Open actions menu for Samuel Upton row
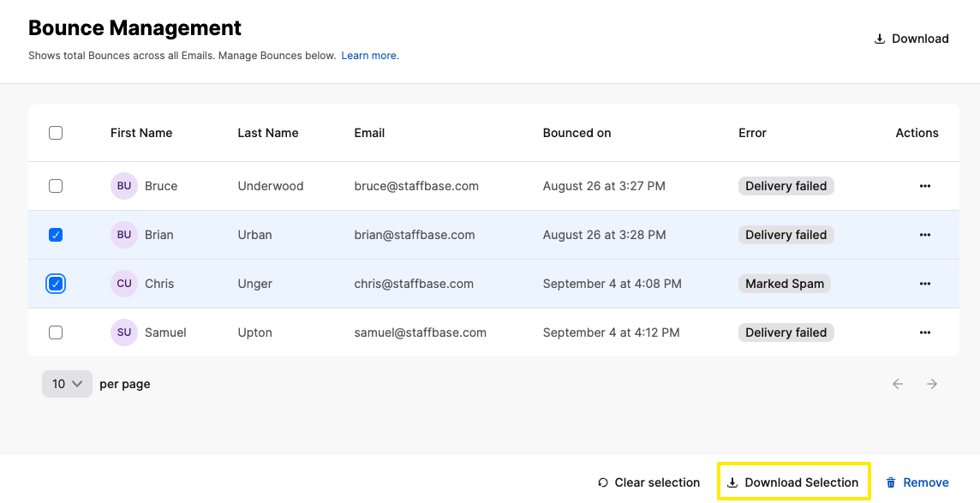Screen dimensions: 980x503 coord(925,332)
